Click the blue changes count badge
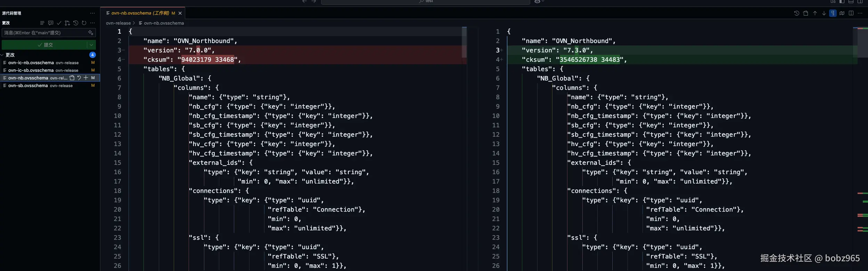Screen dimensions: 868x271 92,55
